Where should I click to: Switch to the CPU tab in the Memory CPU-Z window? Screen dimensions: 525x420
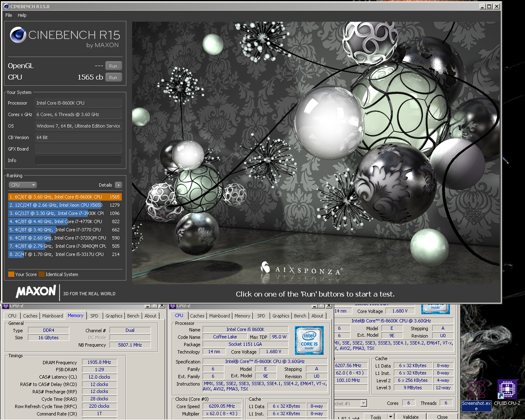point(12,316)
